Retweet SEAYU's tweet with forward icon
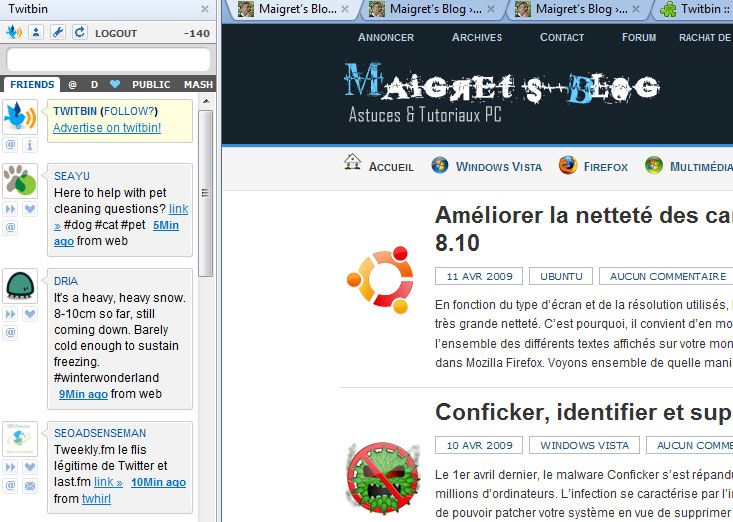The width and height of the screenshot is (733, 522). (x=10, y=209)
